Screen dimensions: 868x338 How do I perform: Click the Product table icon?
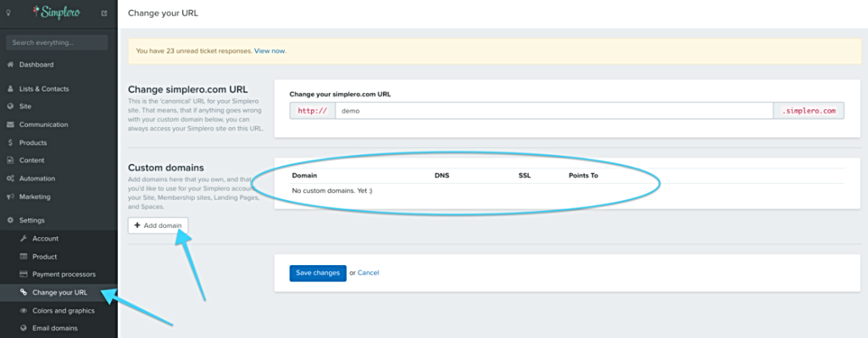click(x=23, y=257)
